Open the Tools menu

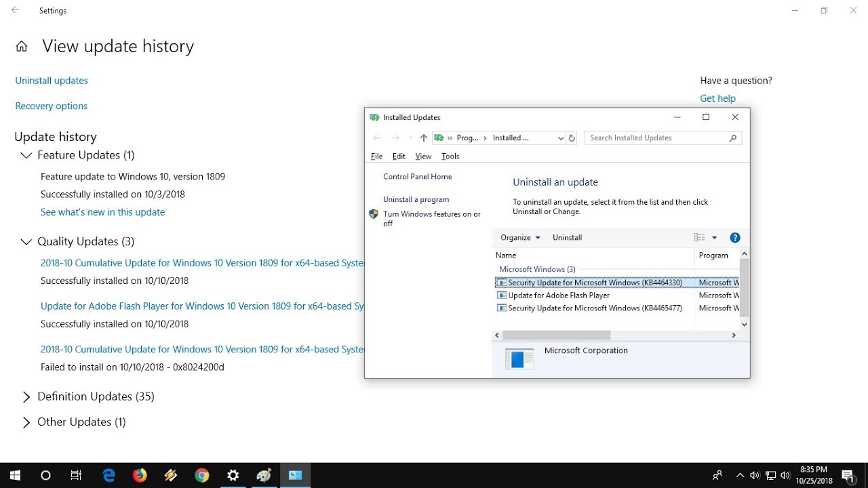click(450, 157)
